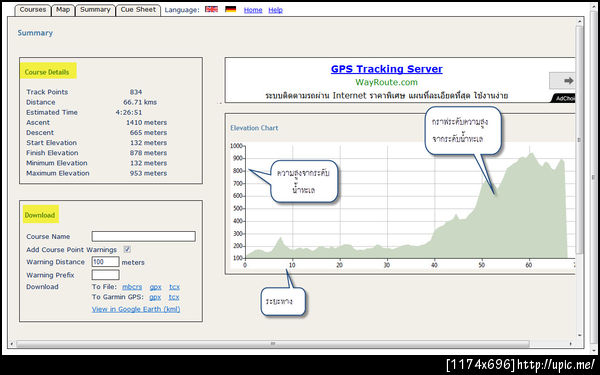Viewport: 600px width, 375px height.
Task: Click the Distance value 66.71 kms
Action: pos(140,102)
